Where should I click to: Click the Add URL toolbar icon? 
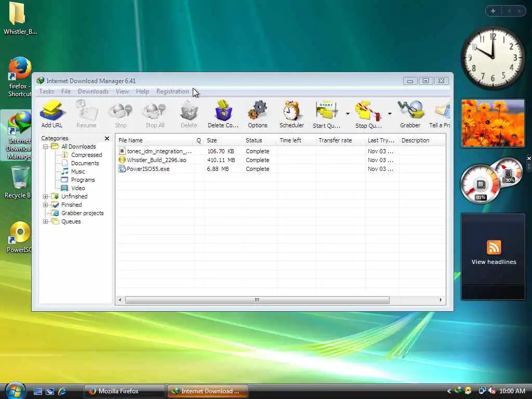click(x=52, y=114)
